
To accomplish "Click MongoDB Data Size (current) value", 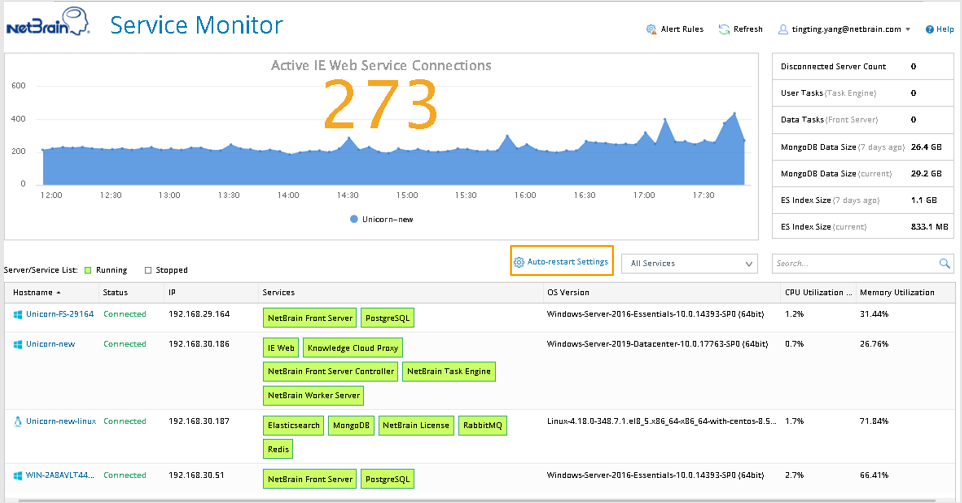I will 926,174.
